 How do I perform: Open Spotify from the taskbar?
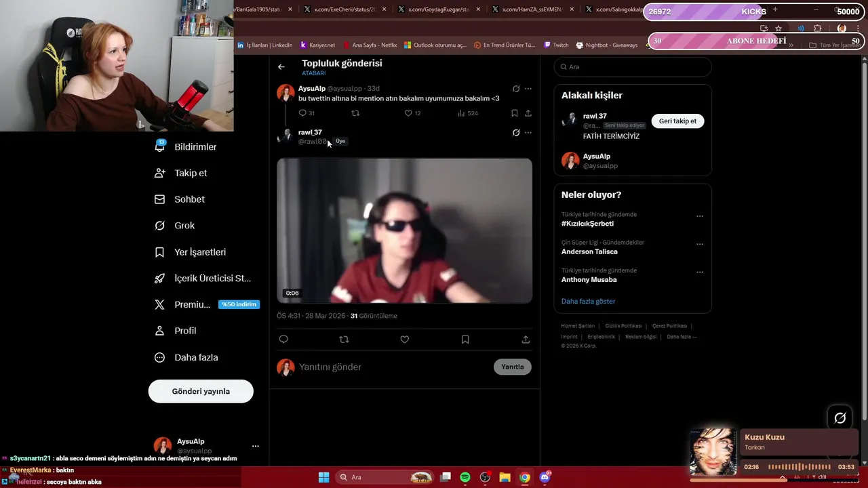pos(465,477)
